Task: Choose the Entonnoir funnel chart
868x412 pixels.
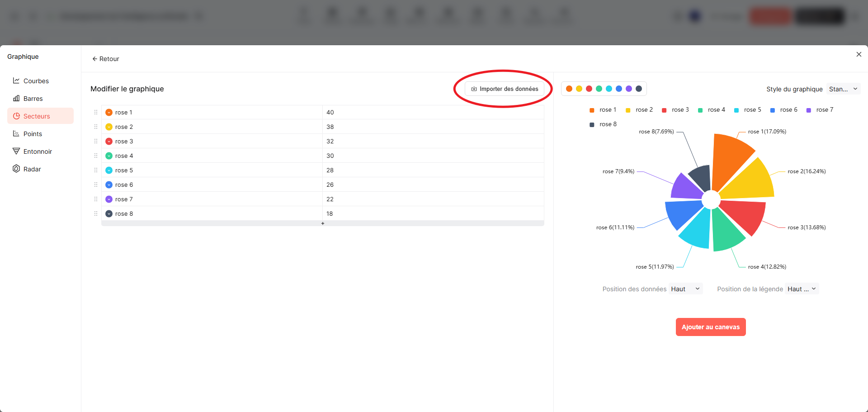Action: 40,152
